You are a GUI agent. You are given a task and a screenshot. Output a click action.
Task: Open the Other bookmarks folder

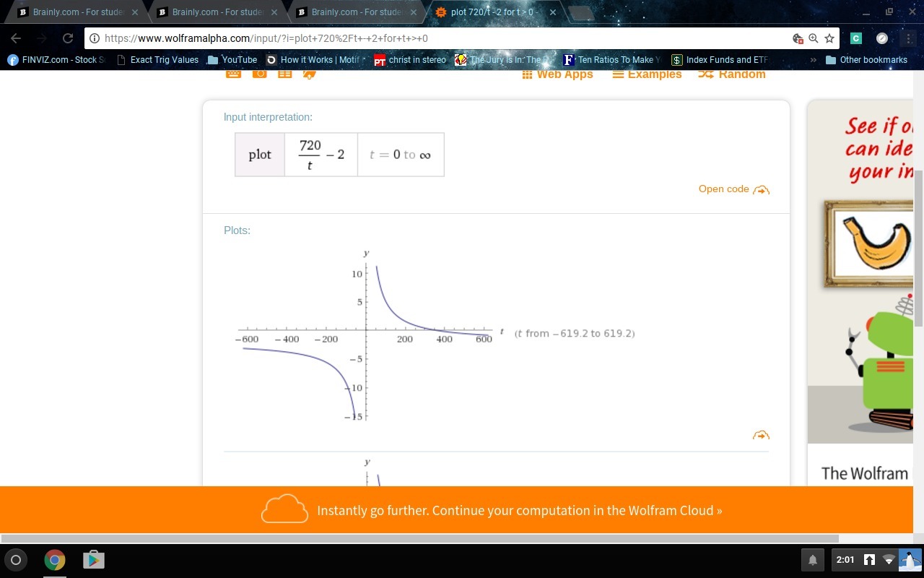(x=866, y=60)
